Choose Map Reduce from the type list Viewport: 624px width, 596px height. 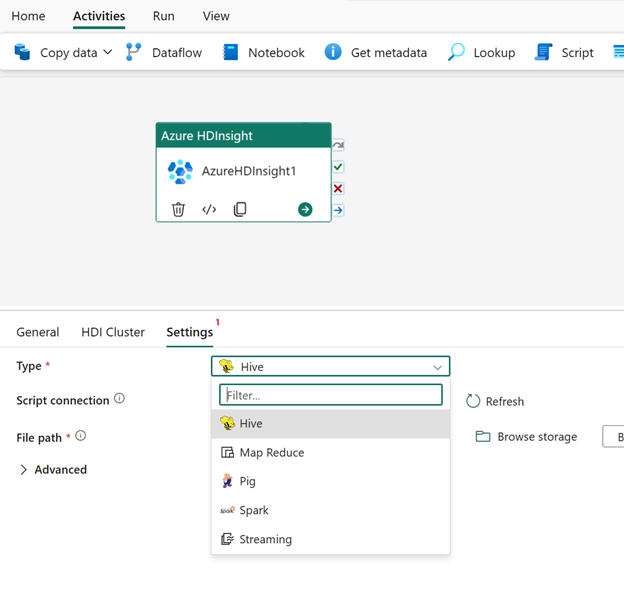[x=331, y=452]
